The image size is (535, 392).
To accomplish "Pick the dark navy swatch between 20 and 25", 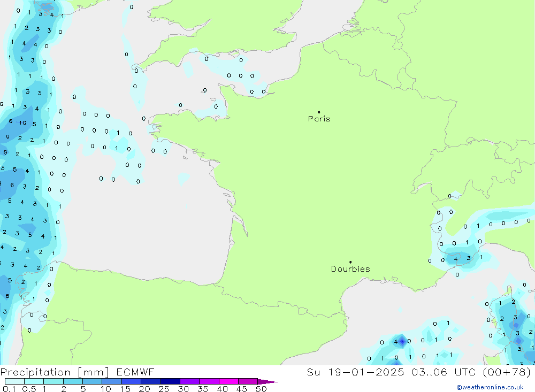I will point(151,381).
